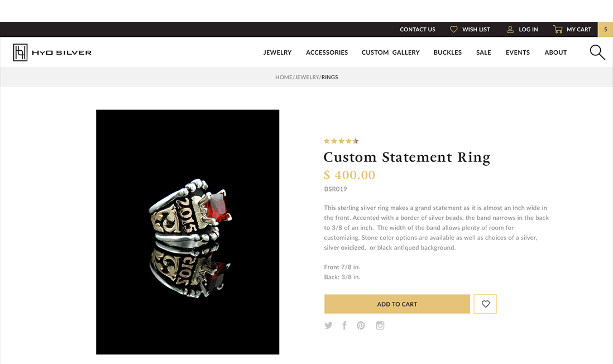Click the search magnifier icon
Image resolution: width=613 pixels, height=364 pixels.
pos(597,52)
